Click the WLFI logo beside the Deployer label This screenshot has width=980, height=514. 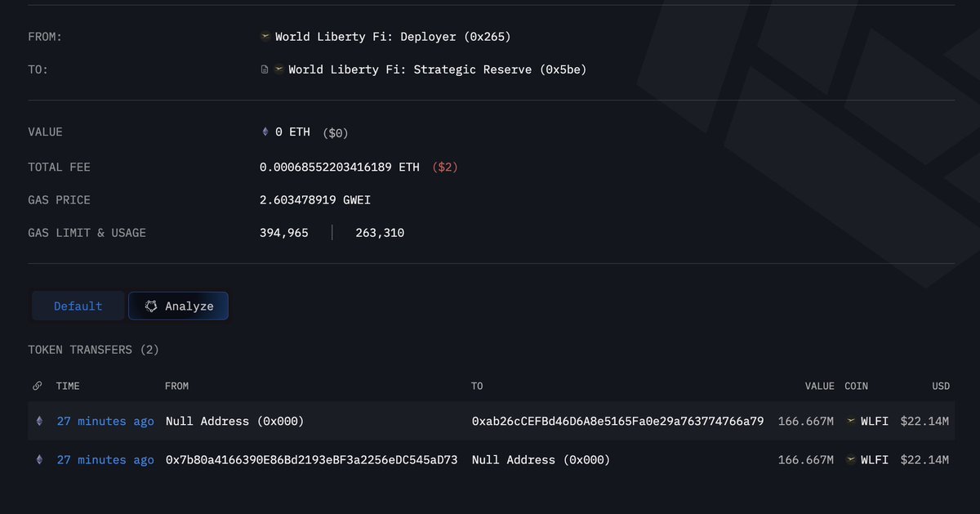tap(265, 37)
